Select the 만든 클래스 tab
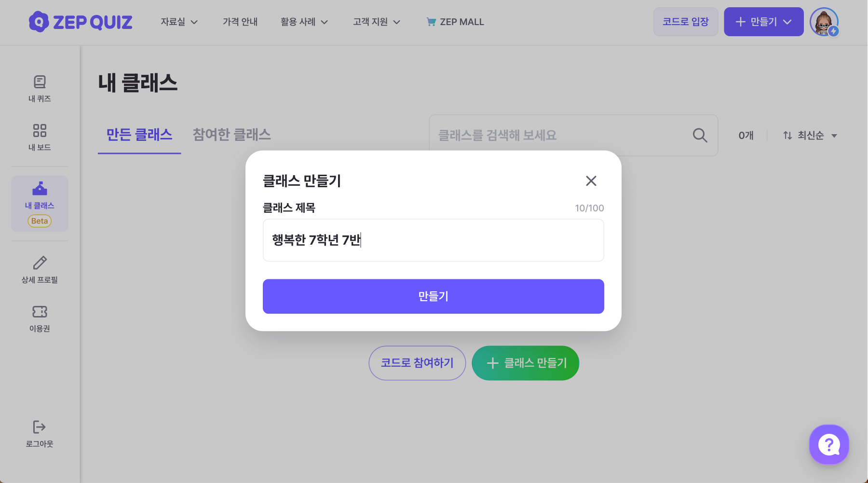868x483 pixels. pyautogui.click(x=139, y=135)
